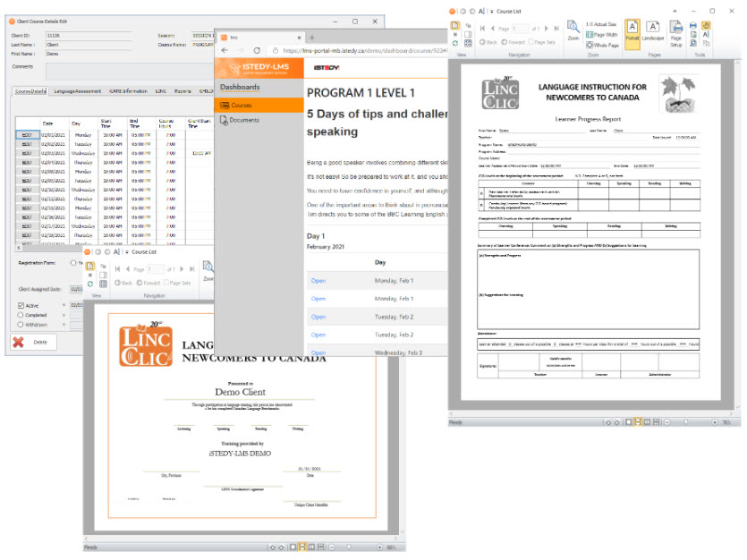Click Back navigation in right Course List viewer

pos(488,42)
